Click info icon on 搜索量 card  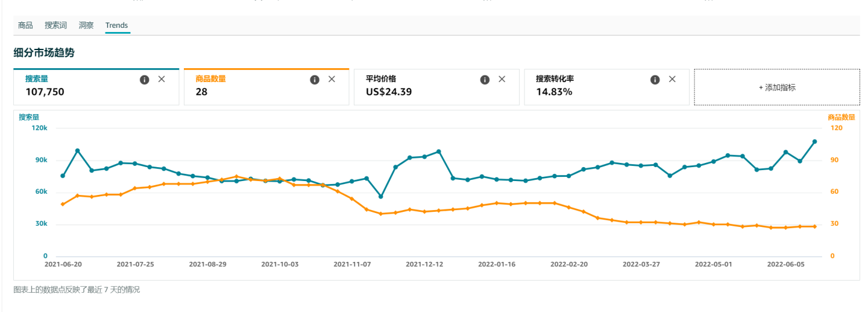click(145, 80)
